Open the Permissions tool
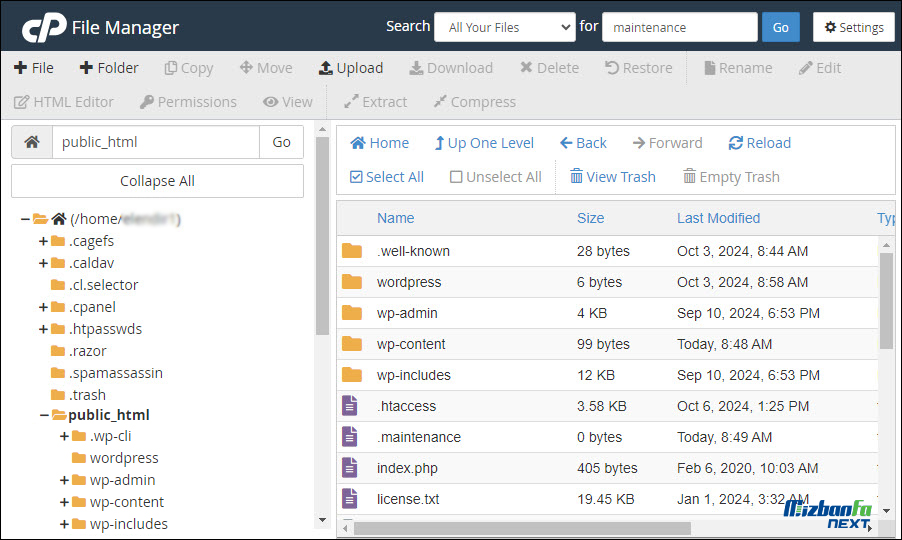 (188, 102)
